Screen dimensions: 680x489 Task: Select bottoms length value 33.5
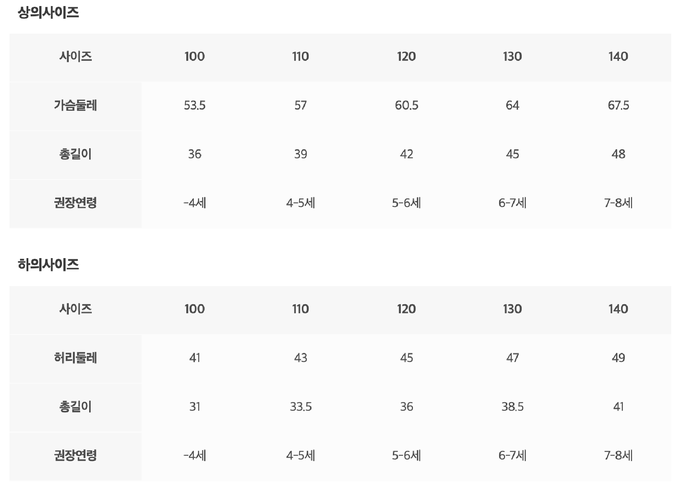pos(300,406)
